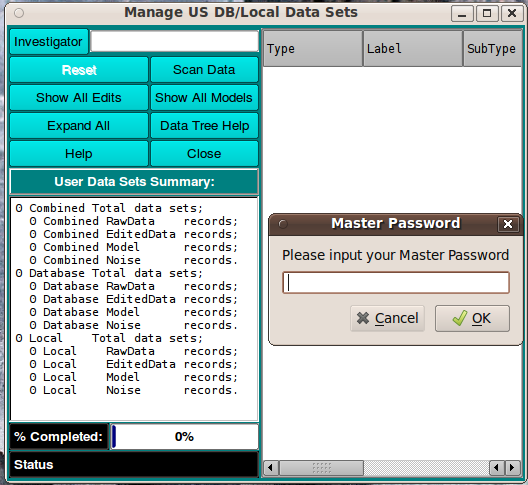Confirm Master Password with OK
The width and height of the screenshot is (528, 485).
point(472,318)
